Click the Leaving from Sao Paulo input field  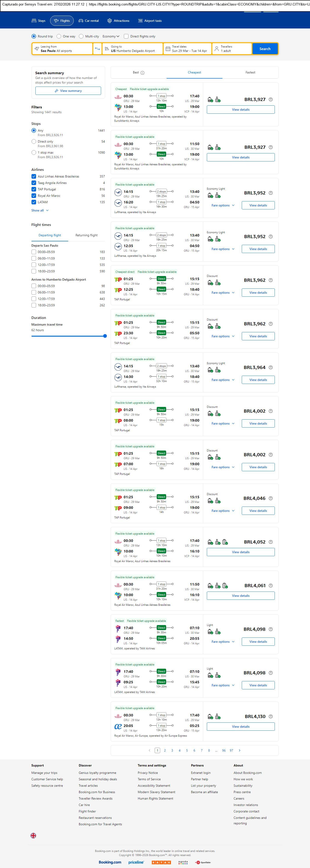(x=63, y=49)
